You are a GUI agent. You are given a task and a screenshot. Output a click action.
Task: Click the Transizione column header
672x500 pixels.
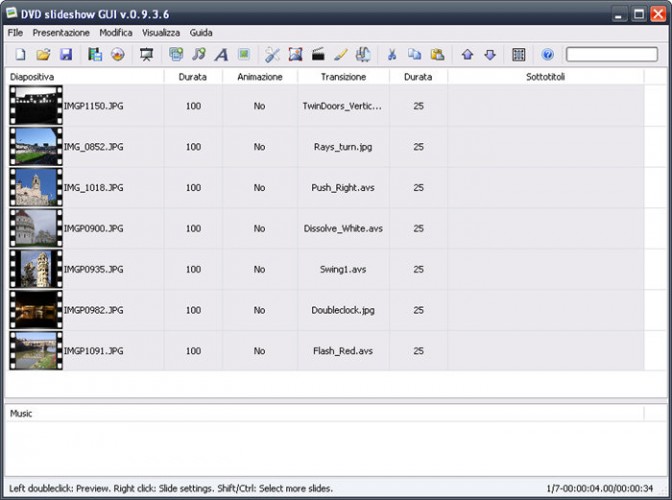343,76
